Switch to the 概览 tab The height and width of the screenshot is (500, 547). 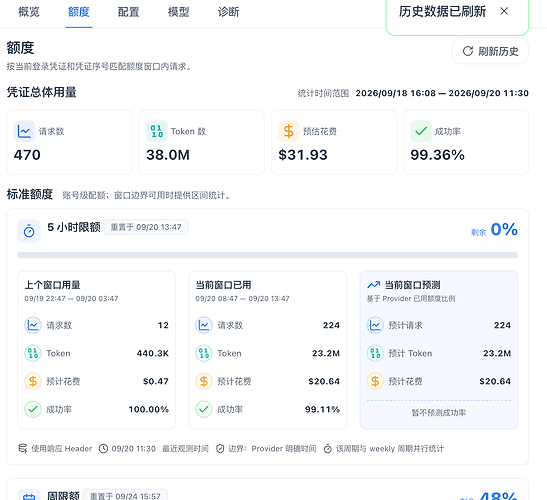click(x=29, y=12)
